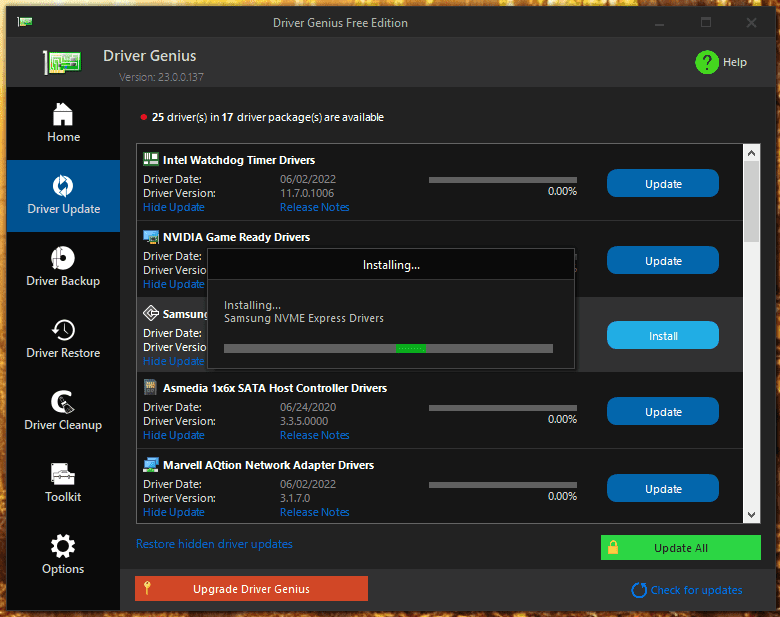This screenshot has width=780, height=617.
Task: Click the Samsung NVME installing progress bar
Action: click(x=388, y=348)
